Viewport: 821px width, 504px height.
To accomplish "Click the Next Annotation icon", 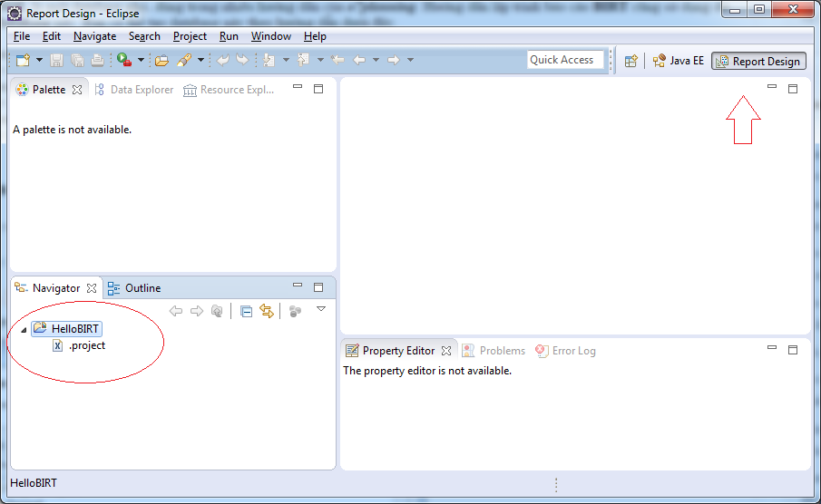I will (x=269, y=60).
